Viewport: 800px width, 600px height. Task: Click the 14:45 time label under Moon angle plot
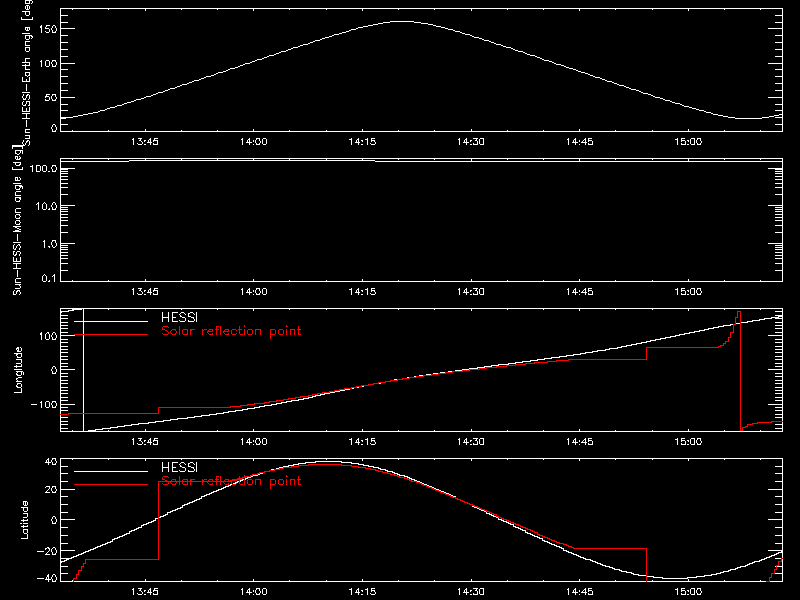(x=580, y=292)
